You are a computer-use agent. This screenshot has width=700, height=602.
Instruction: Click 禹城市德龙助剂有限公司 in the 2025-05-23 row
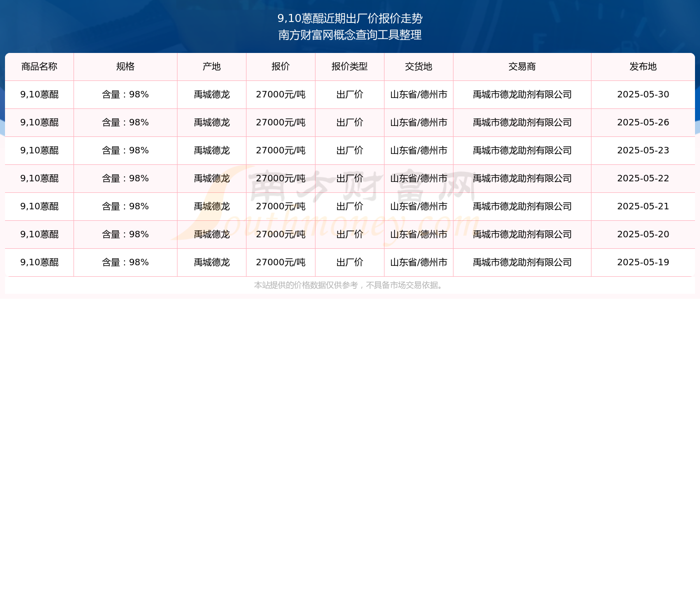pos(522,150)
